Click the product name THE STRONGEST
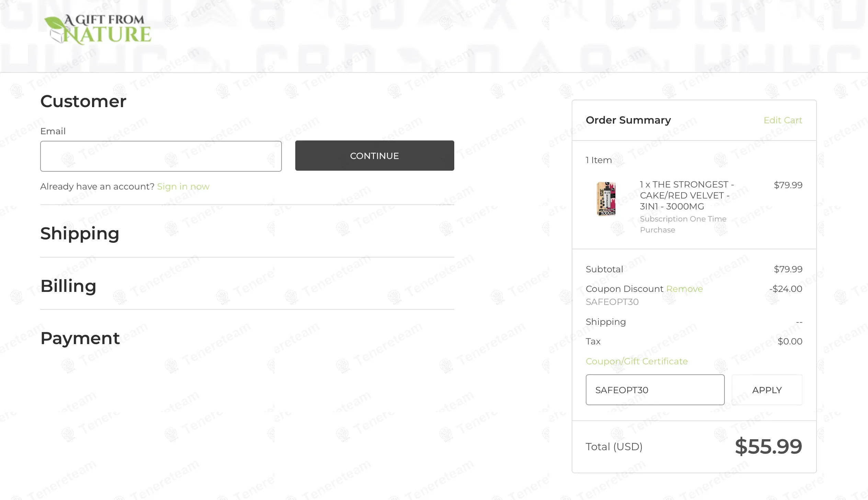This screenshot has height=500, width=868. click(x=687, y=195)
